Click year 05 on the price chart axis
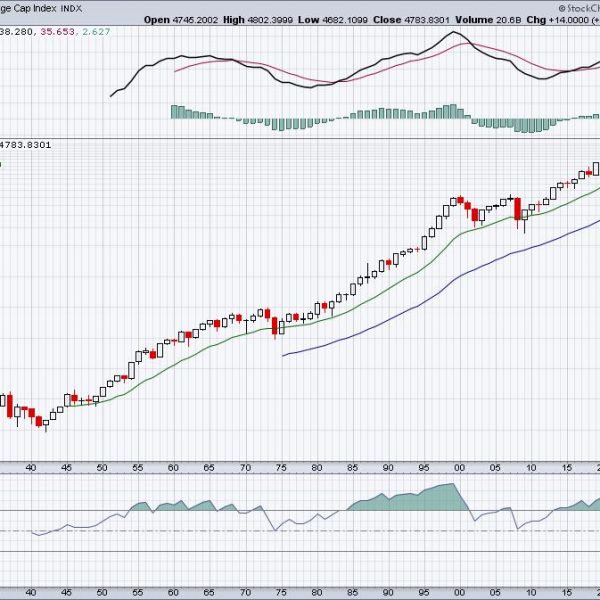Viewport: 600px width, 600px height. pos(495,468)
